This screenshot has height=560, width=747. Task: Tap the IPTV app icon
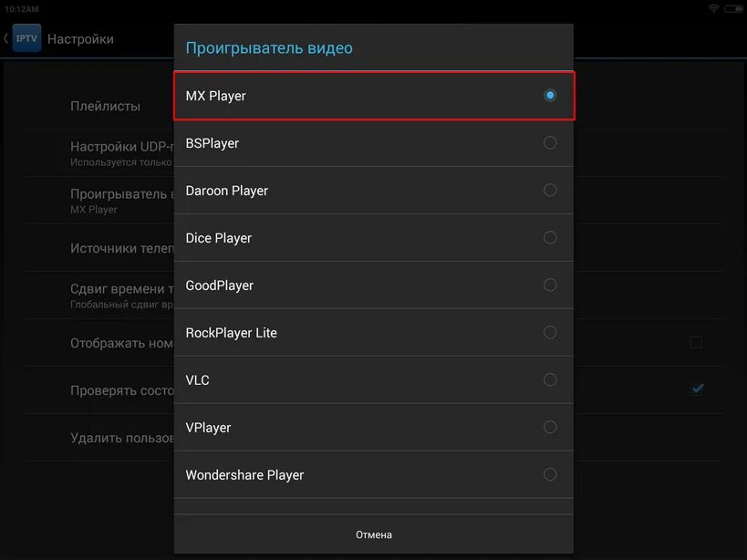pyautogui.click(x=26, y=38)
